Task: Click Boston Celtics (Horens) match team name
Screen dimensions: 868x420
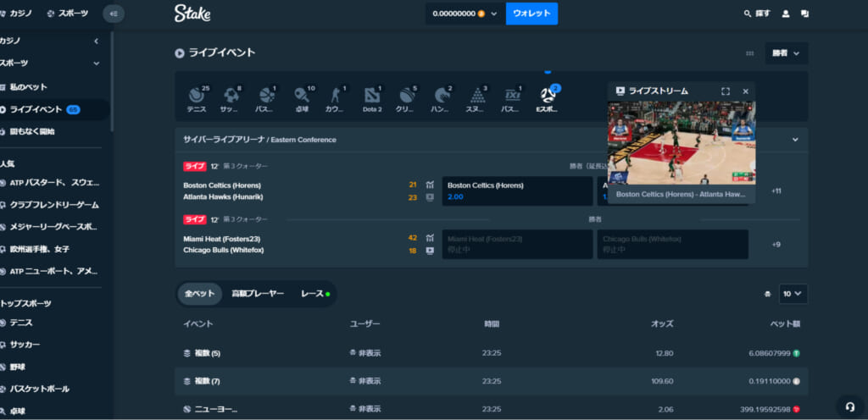Action: [x=222, y=185]
